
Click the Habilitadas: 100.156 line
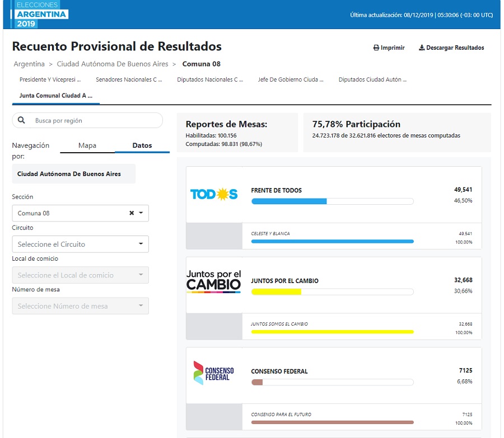(211, 135)
